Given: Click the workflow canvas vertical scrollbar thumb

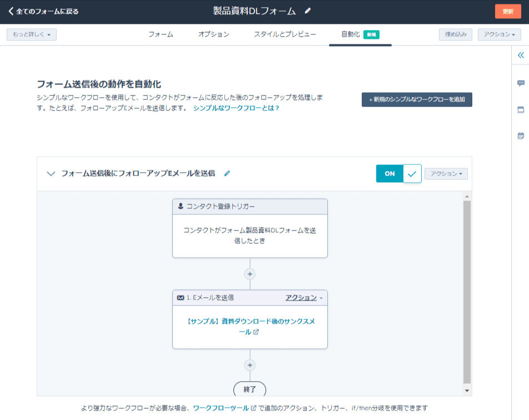Looking at the screenshot, I should (x=467, y=292).
